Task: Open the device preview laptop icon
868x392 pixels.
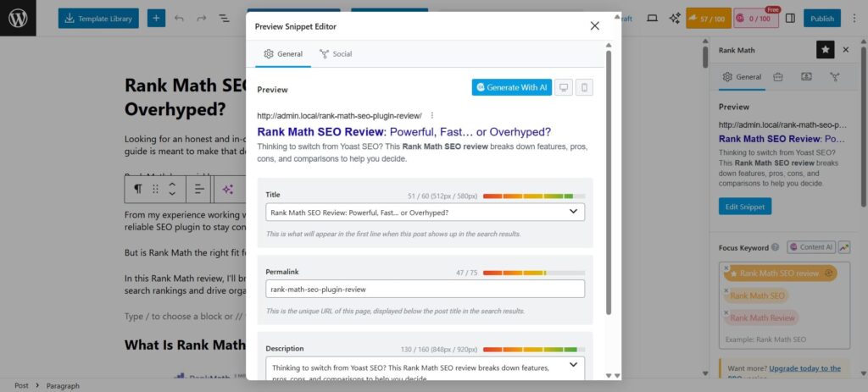Action: point(653,19)
